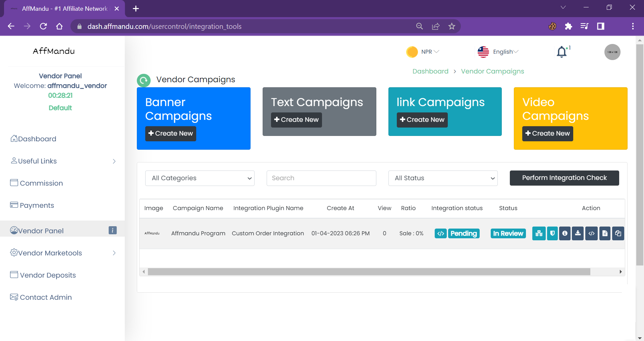Bookmark this page with the star icon
This screenshot has height=341, width=644.
point(452,26)
